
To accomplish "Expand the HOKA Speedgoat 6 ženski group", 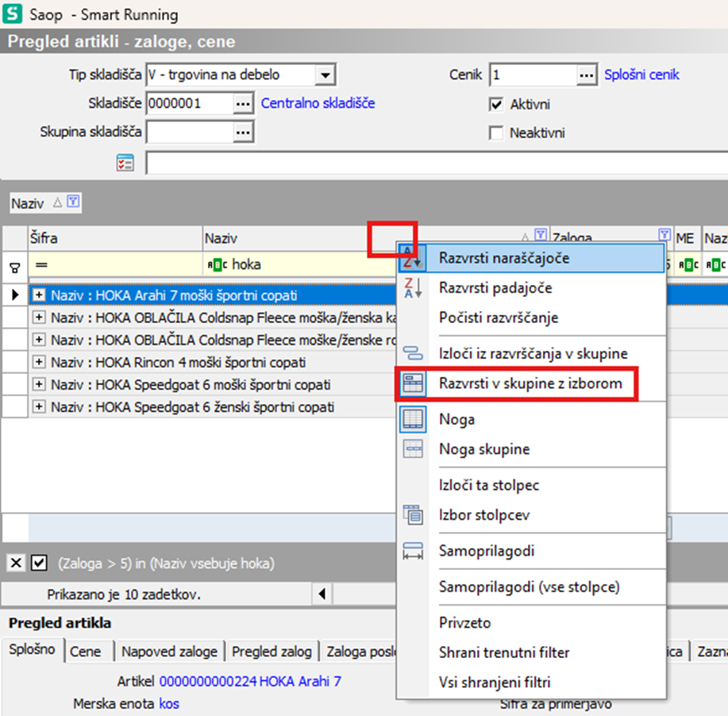I will click(x=39, y=406).
